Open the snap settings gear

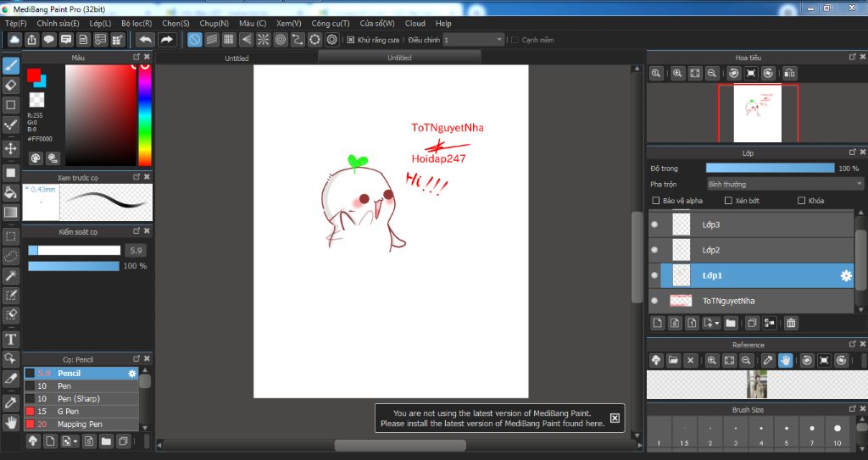[x=331, y=40]
